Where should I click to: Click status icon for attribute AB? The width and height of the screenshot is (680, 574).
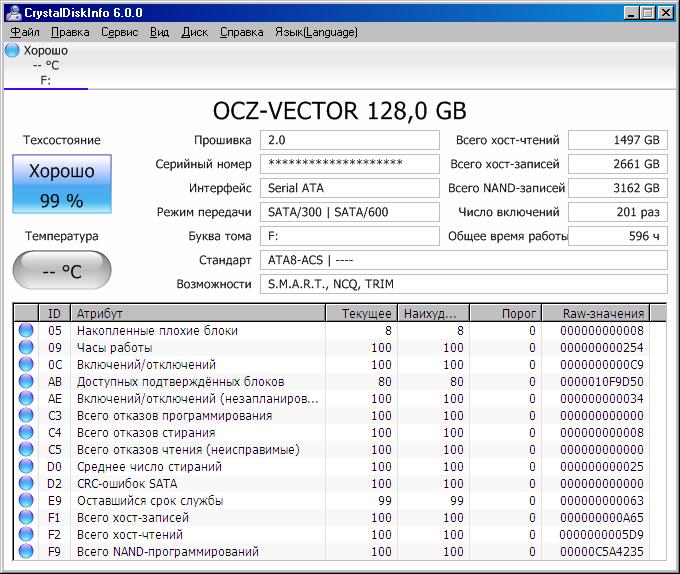pos(26,381)
